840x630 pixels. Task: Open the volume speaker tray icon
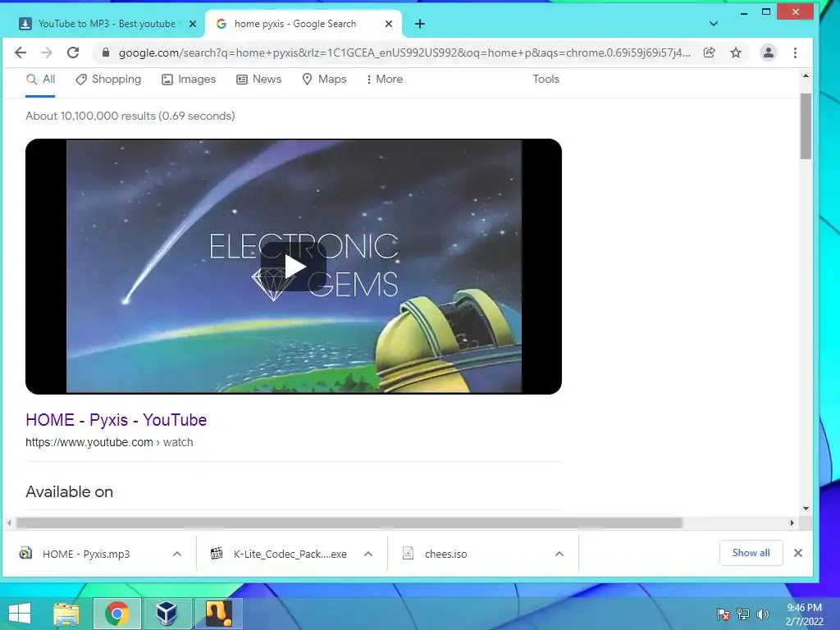762,614
